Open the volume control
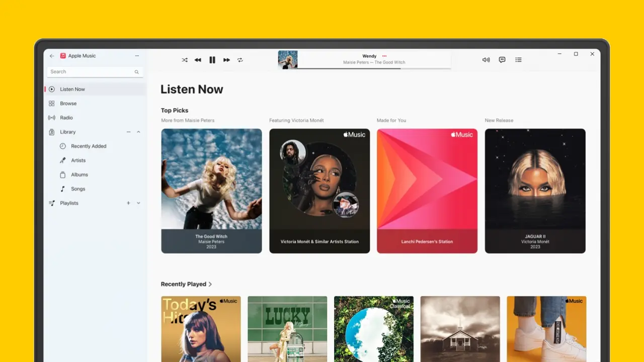 tap(486, 60)
